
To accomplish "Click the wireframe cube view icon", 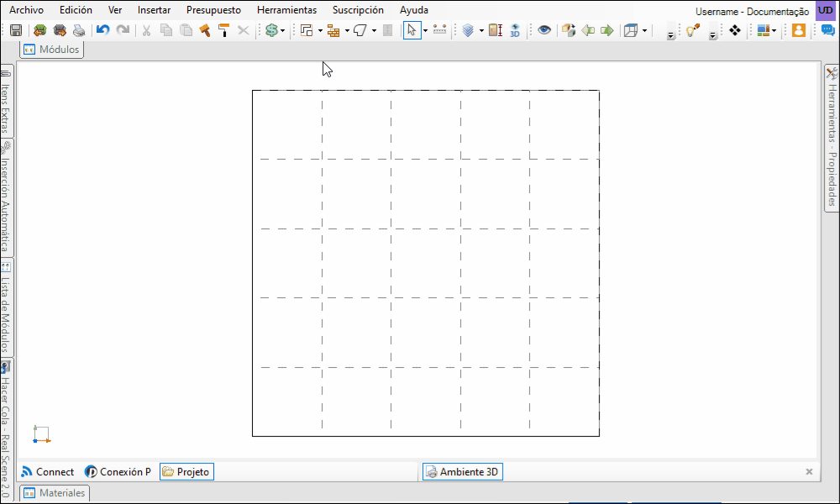I will [x=631, y=30].
